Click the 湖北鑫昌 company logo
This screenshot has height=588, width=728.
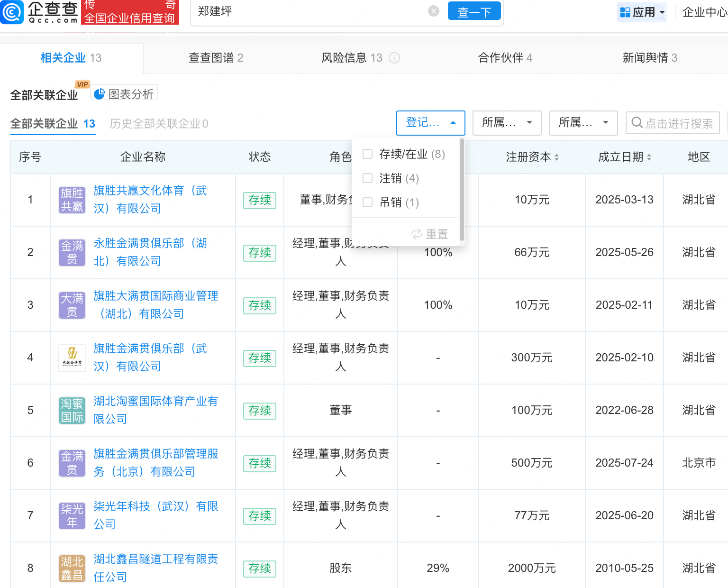pyautogui.click(x=72, y=569)
